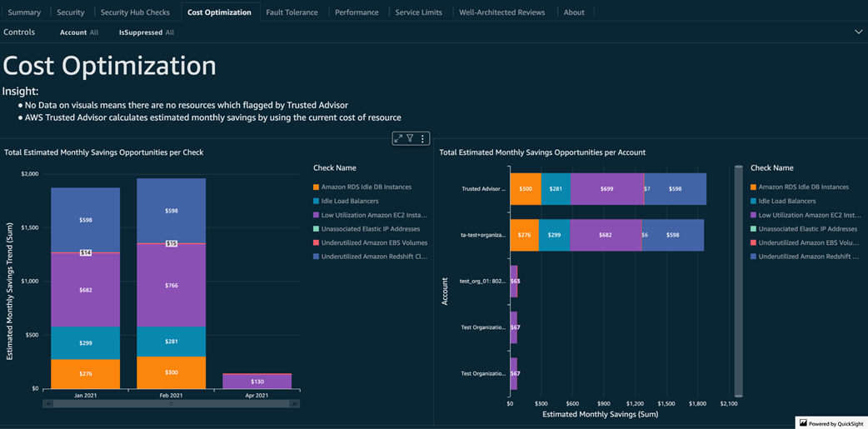Open the three-dot visual options menu
The width and height of the screenshot is (868, 429).
(422, 138)
